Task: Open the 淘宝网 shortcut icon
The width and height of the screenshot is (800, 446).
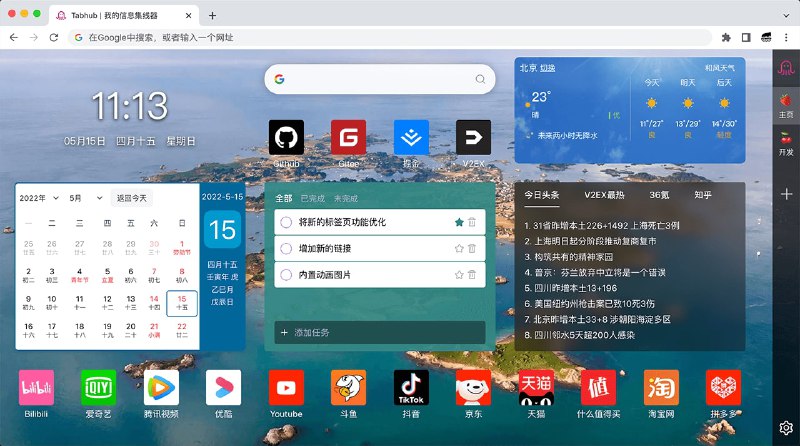Action: tap(661, 387)
